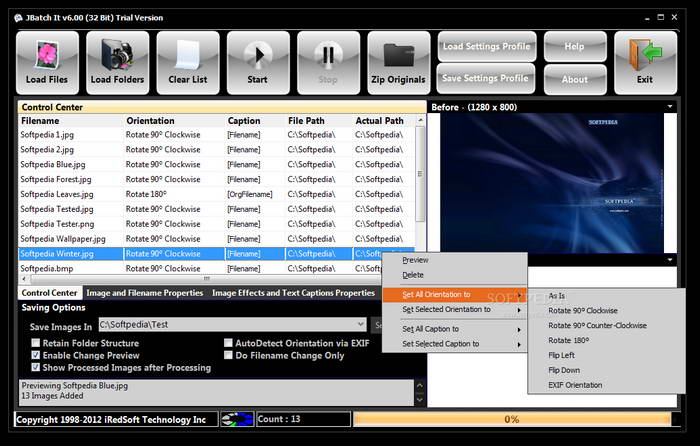The image size is (700, 446).
Task: Click the 0% progress bar
Action: [x=512, y=419]
